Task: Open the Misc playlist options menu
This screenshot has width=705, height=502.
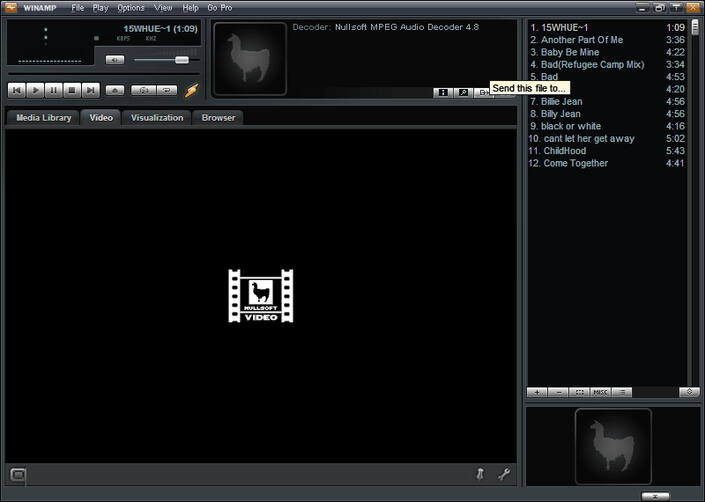Action: click(600, 392)
